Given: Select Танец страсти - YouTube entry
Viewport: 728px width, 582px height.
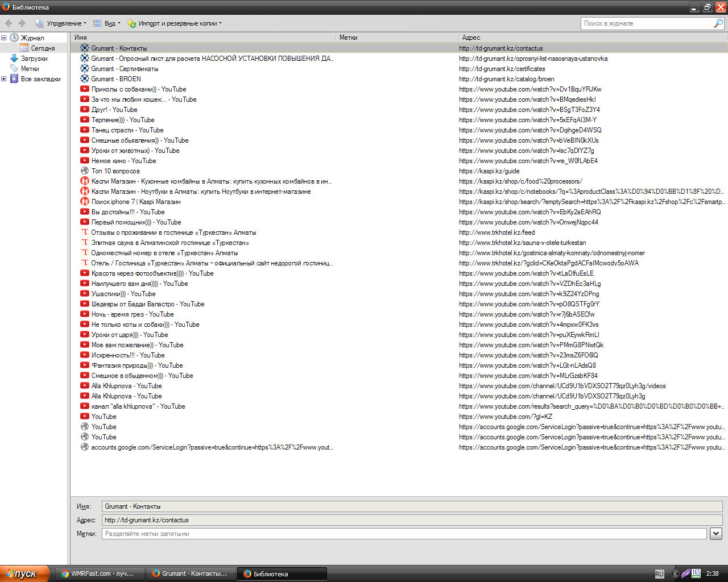Looking at the screenshot, I should pyautogui.click(x=399, y=130).
